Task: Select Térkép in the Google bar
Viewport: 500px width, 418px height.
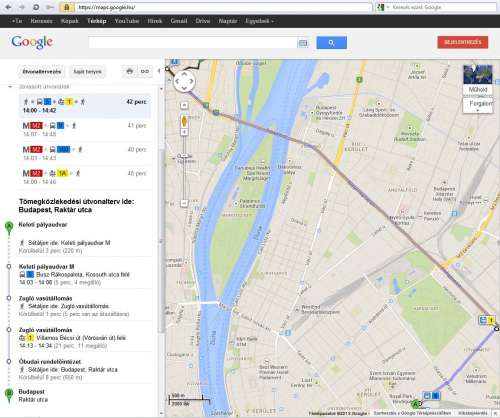Action: (x=97, y=21)
